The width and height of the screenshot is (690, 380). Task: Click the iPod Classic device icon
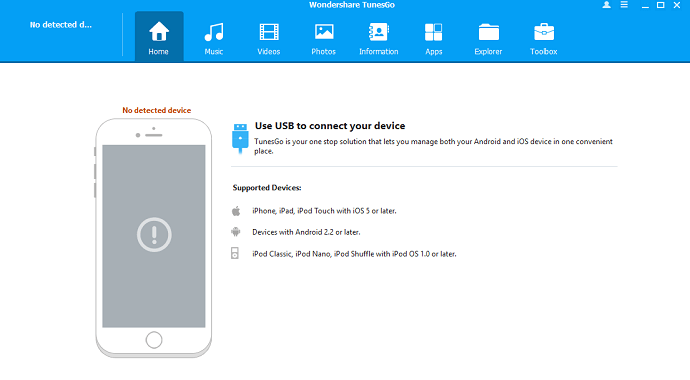235,253
